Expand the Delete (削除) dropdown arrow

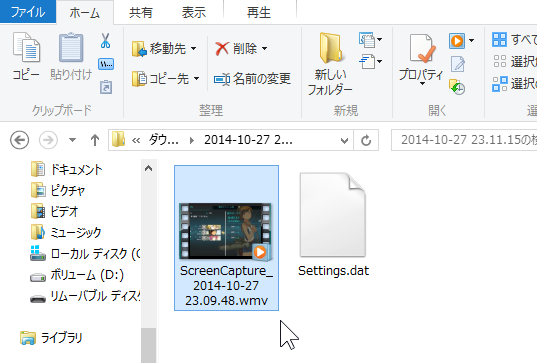264,49
